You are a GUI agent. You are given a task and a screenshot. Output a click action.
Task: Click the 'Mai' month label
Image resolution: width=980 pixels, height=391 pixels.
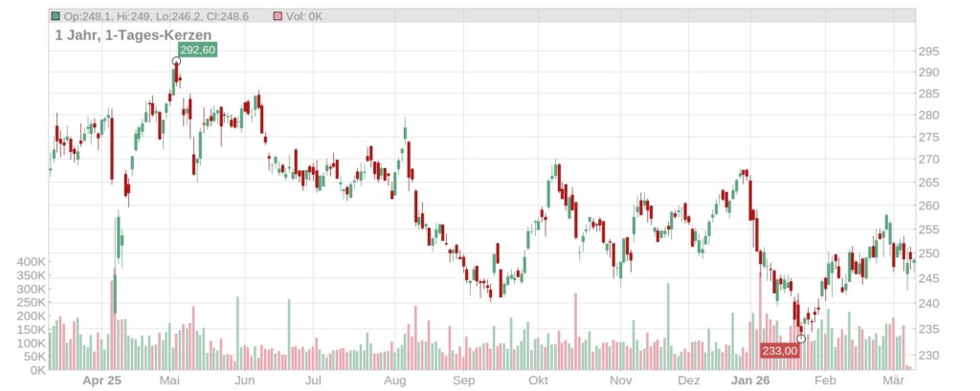tap(172, 380)
